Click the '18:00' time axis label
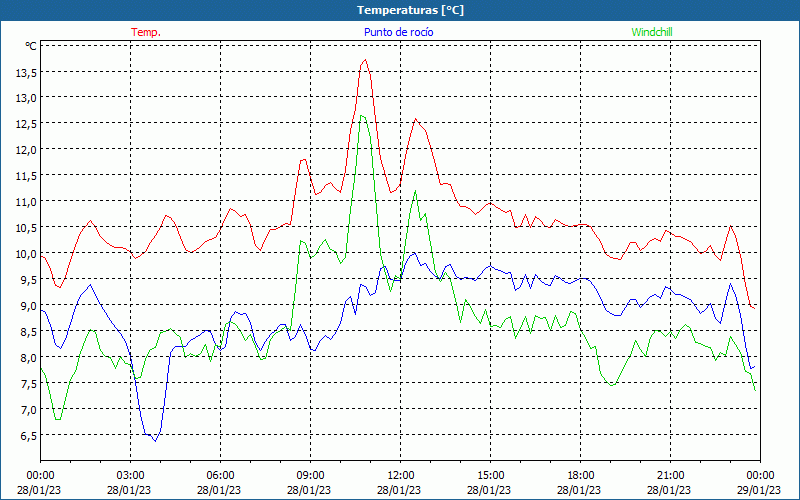 click(x=581, y=476)
